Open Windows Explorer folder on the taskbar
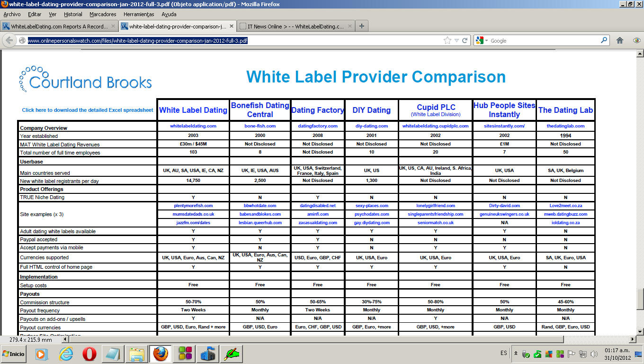 (x=137, y=354)
